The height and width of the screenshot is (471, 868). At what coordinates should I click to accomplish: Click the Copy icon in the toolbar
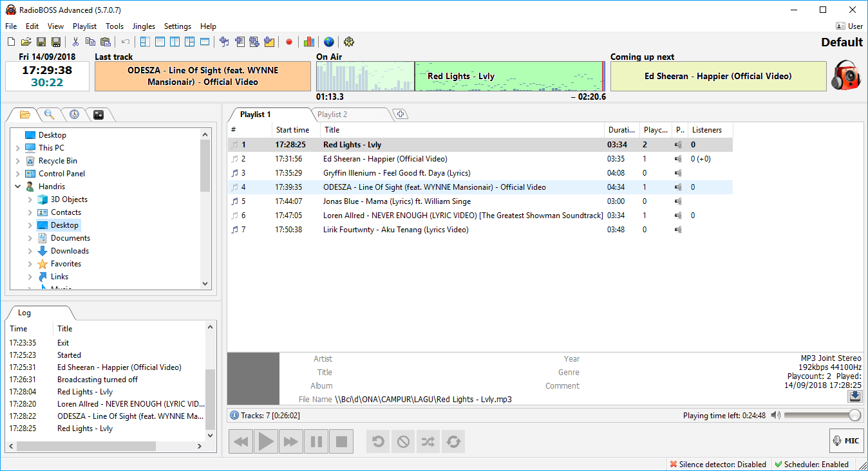click(90, 42)
